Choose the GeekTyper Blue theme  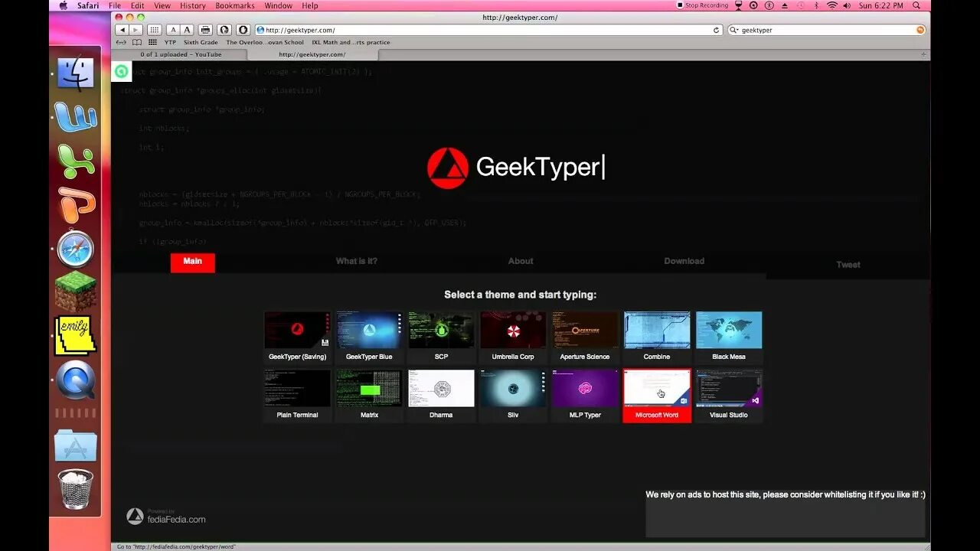369,337
